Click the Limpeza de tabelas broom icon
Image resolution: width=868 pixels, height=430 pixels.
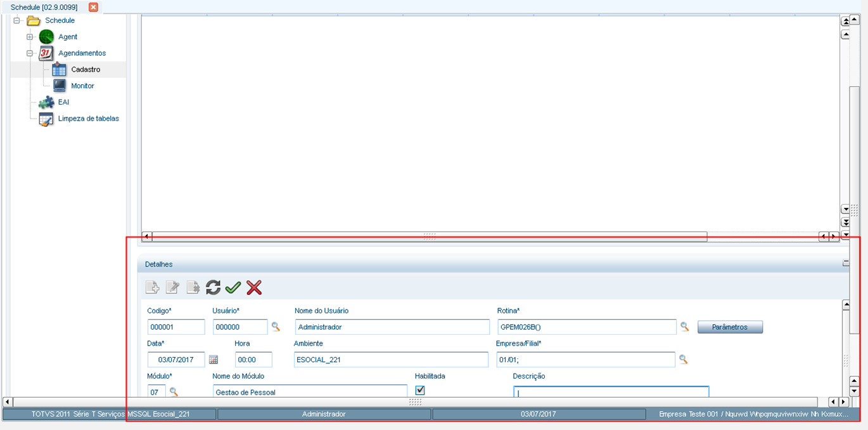click(46, 119)
